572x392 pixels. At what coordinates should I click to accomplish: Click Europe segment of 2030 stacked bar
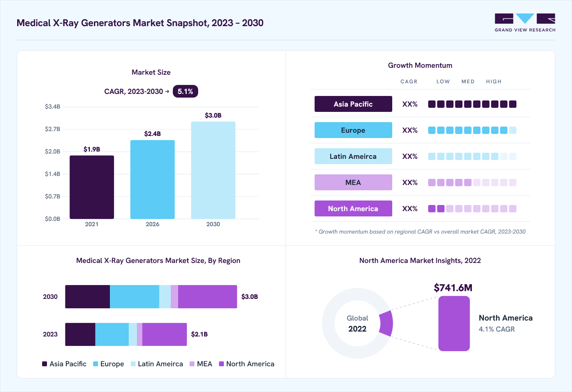tap(134, 297)
